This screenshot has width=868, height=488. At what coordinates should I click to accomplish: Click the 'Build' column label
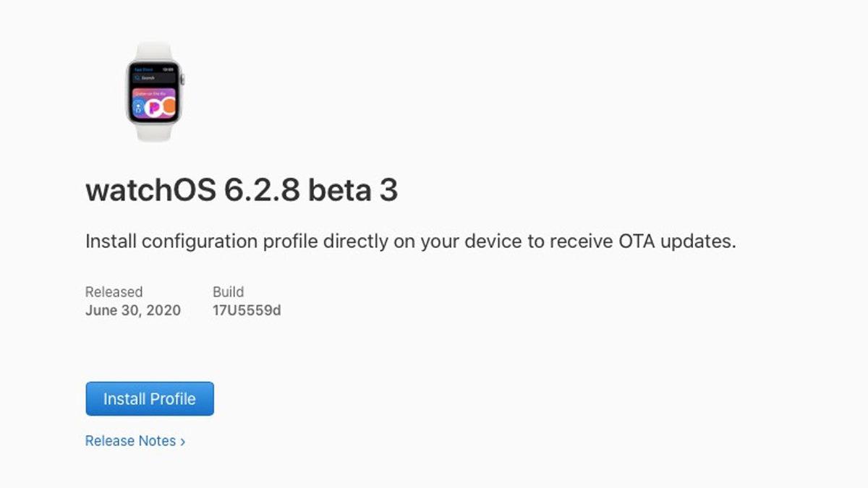point(229,292)
